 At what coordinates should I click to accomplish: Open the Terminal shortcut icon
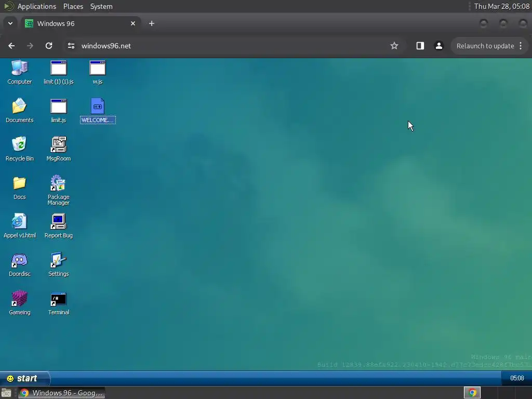58,303
